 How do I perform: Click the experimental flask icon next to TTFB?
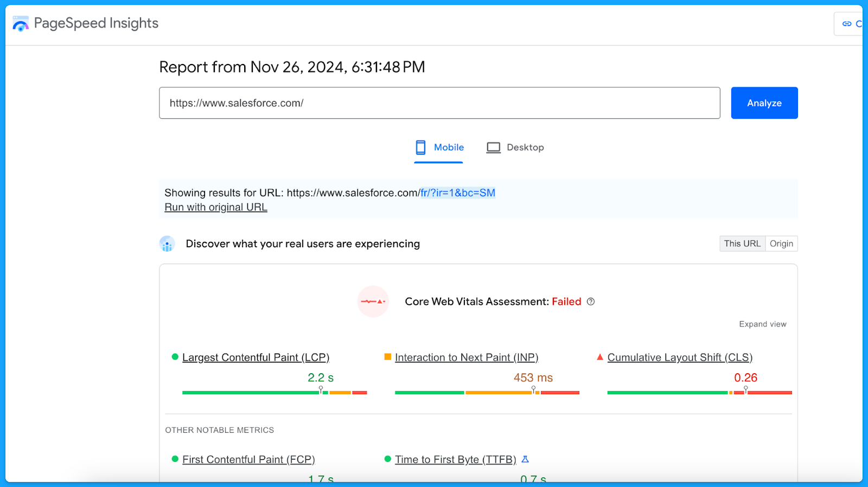[x=525, y=459]
